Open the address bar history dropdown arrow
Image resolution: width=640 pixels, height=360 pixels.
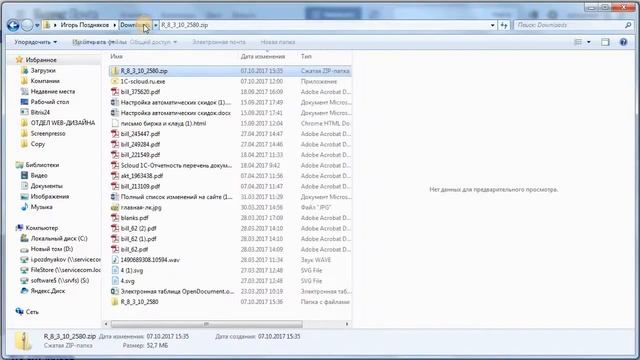pyautogui.click(x=493, y=25)
